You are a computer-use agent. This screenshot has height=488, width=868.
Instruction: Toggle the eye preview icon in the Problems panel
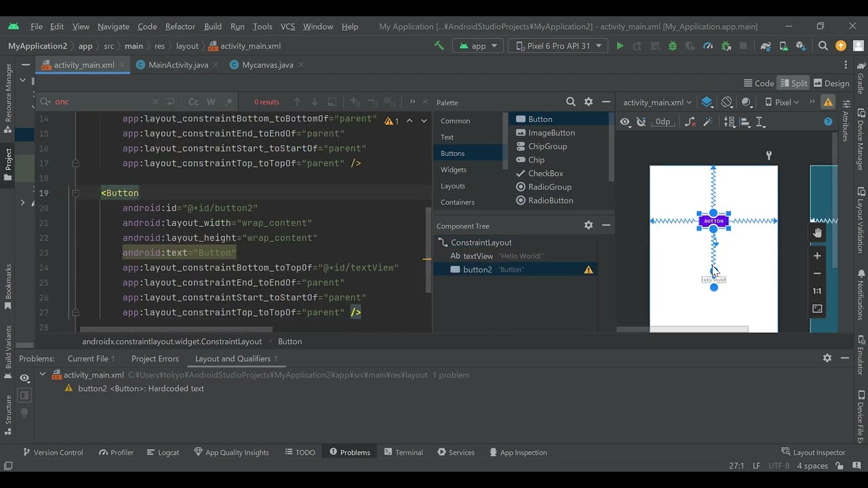pyautogui.click(x=24, y=378)
